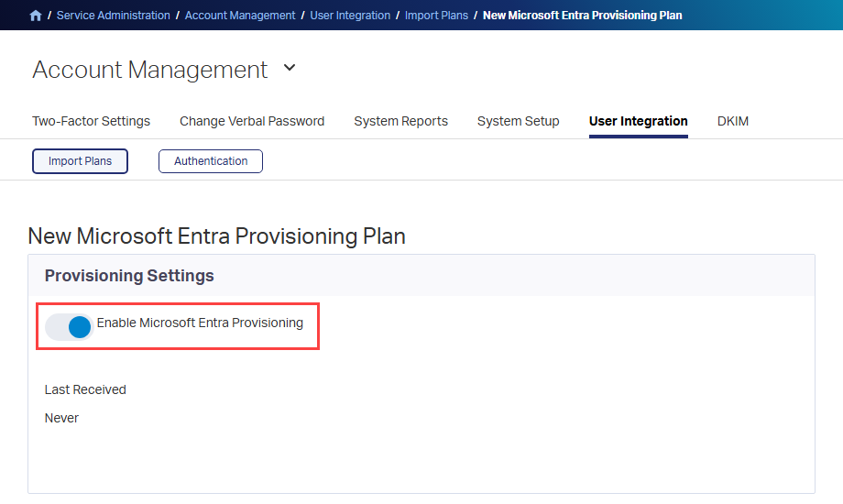The height and width of the screenshot is (504, 843).
Task: Select the User Integration tab
Action: tap(638, 122)
